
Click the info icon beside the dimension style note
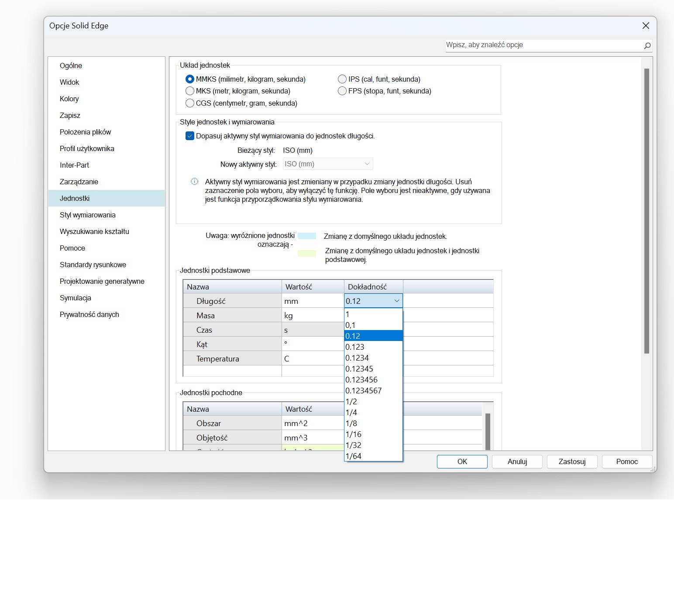(x=195, y=182)
